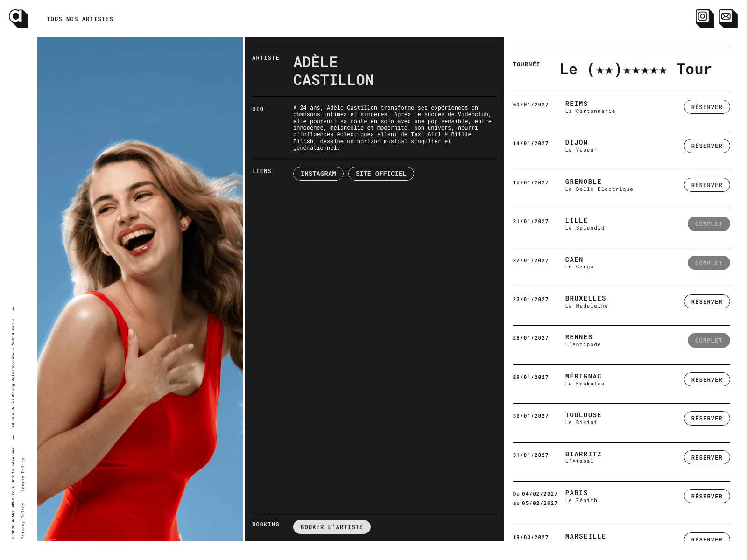
Task: Open Tous Nos Artistes menu
Action: pos(80,19)
